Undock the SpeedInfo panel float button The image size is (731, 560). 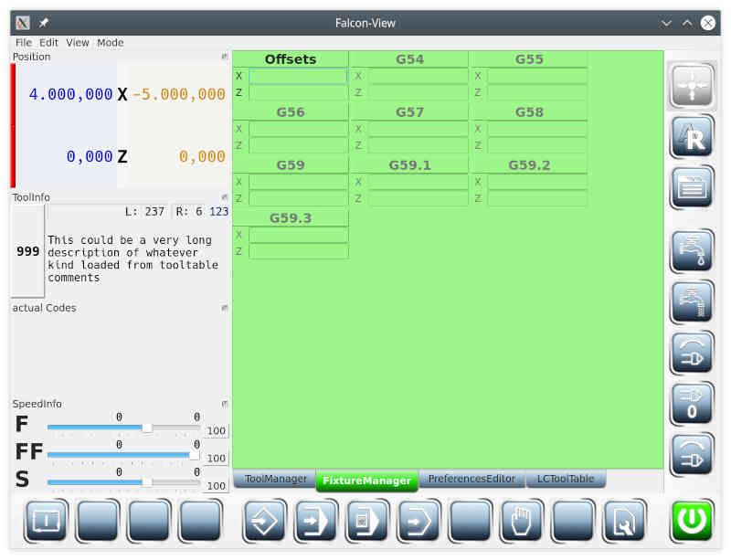click(x=225, y=404)
